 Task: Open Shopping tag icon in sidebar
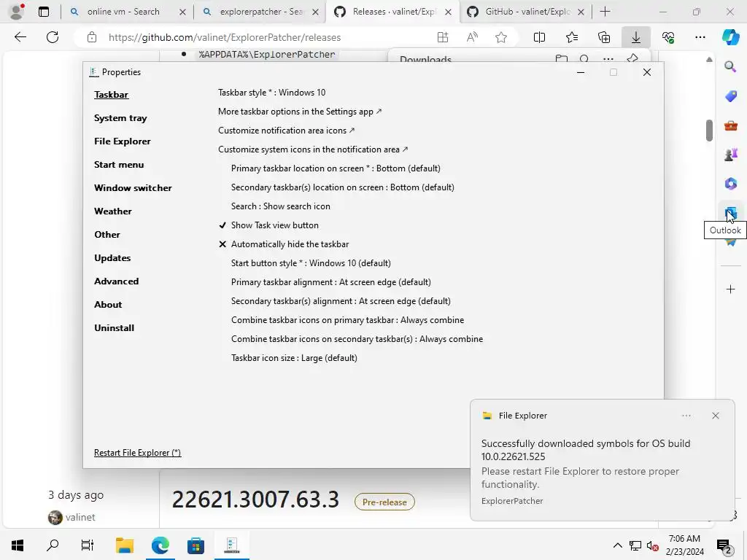pos(731,96)
